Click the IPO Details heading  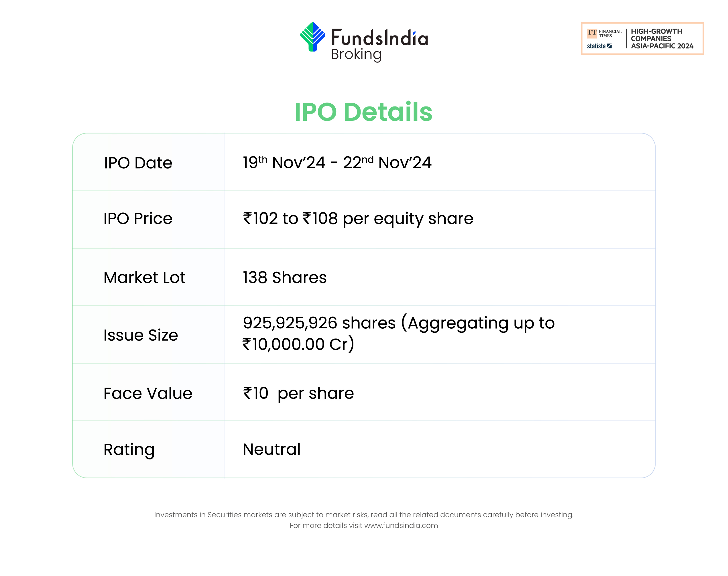coord(363,112)
